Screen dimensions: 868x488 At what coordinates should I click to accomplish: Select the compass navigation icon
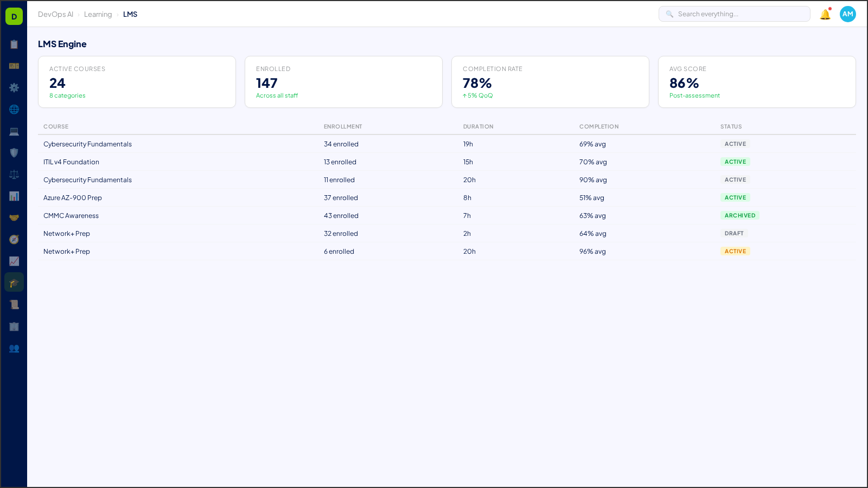point(14,239)
